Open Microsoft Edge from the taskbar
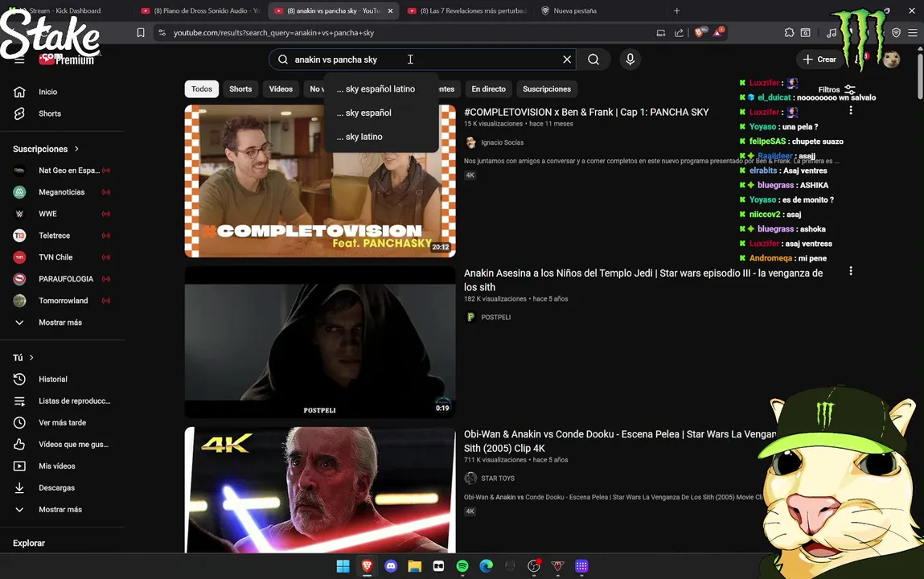The width and height of the screenshot is (924, 579). [x=487, y=566]
